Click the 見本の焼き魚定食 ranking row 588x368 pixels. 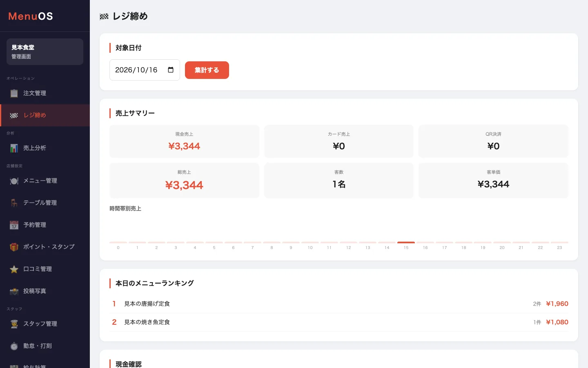pos(339,322)
